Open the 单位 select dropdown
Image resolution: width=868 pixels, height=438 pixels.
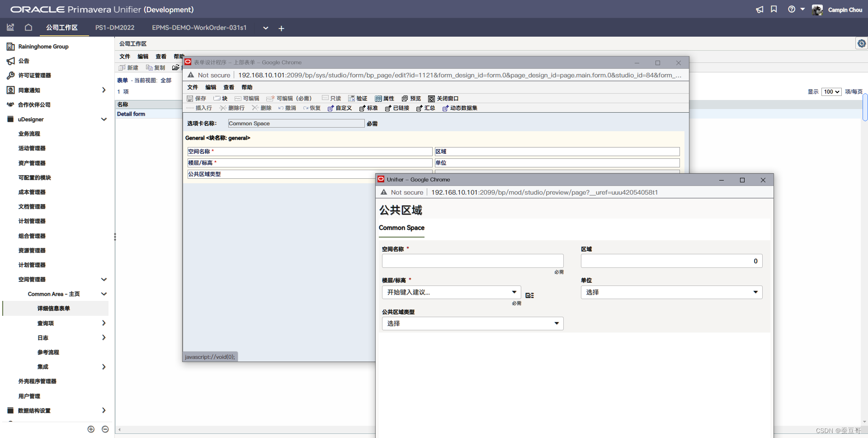755,292
